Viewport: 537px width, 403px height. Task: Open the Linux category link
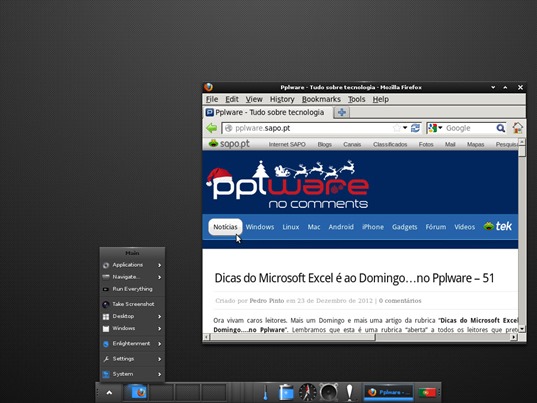coord(291,227)
